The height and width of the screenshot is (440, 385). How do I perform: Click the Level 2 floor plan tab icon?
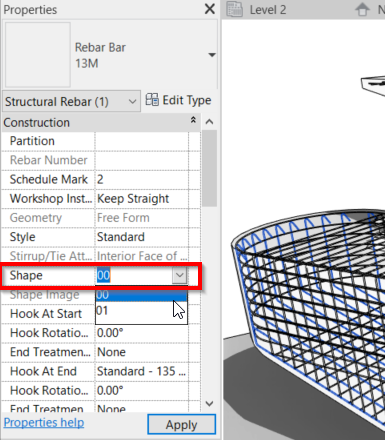pyautogui.click(x=235, y=9)
